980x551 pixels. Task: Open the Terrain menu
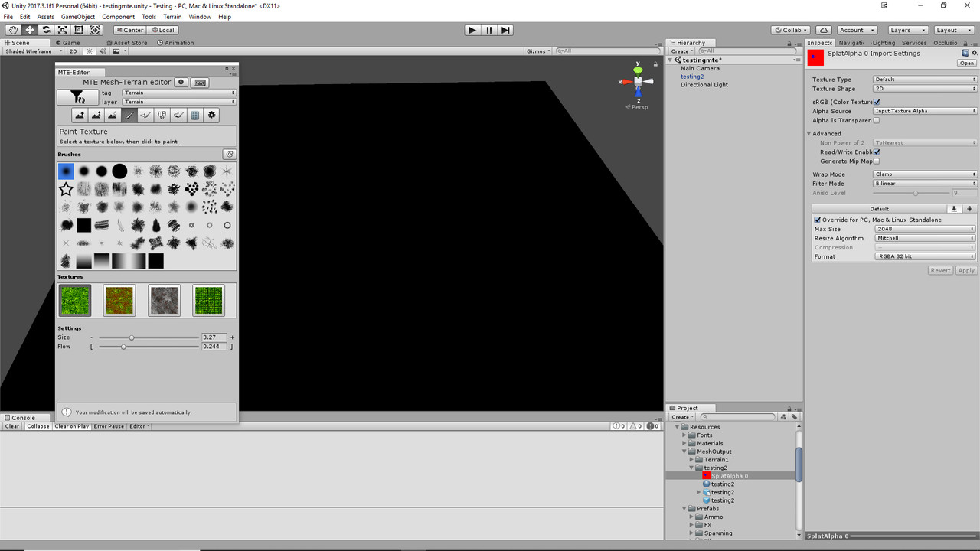tap(172, 17)
